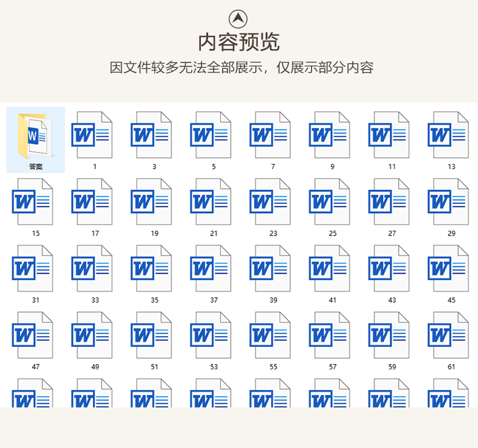Click the file name label 29

pos(451,233)
